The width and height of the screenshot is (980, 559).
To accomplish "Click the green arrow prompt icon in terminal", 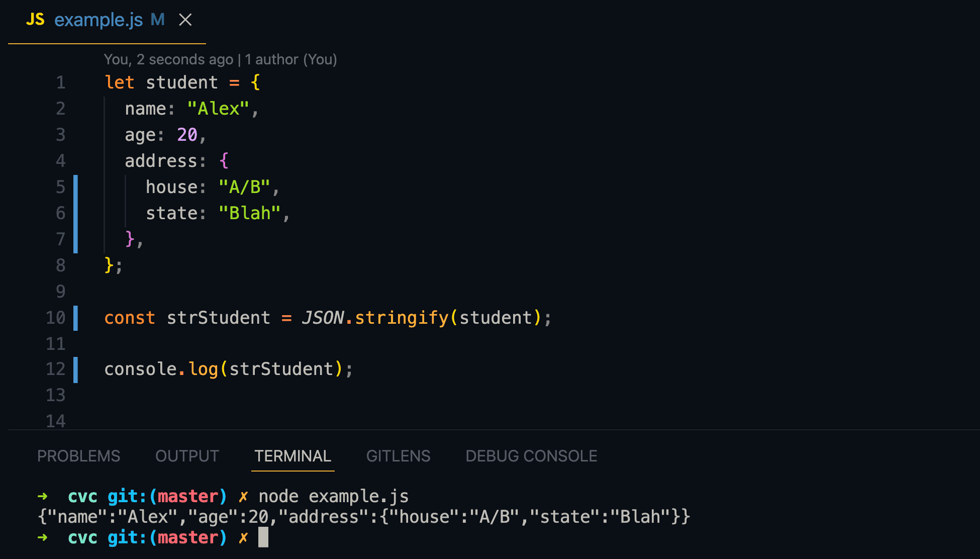I will [43, 496].
